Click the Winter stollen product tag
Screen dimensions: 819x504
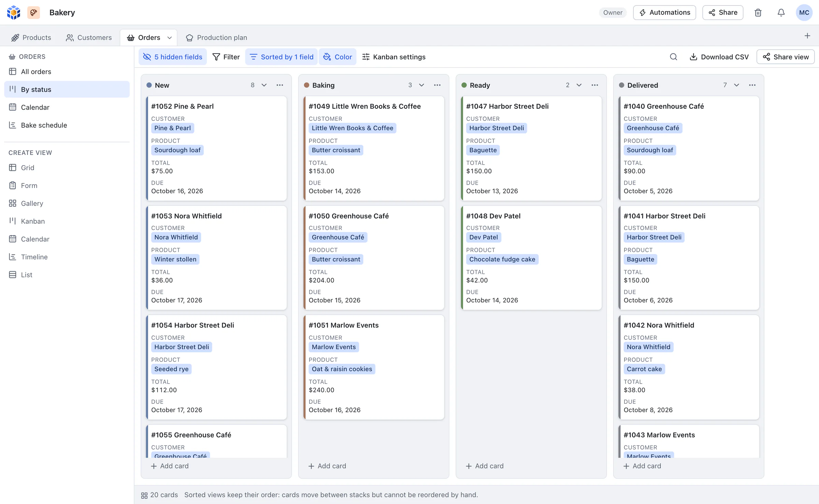click(x=175, y=259)
